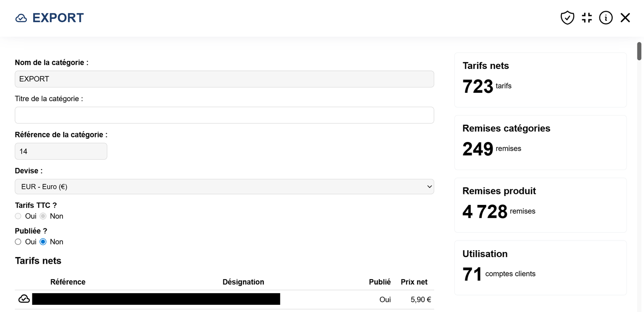Open the info circle icon
The height and width of the screenshot is (312, 644).
point(605,18)
